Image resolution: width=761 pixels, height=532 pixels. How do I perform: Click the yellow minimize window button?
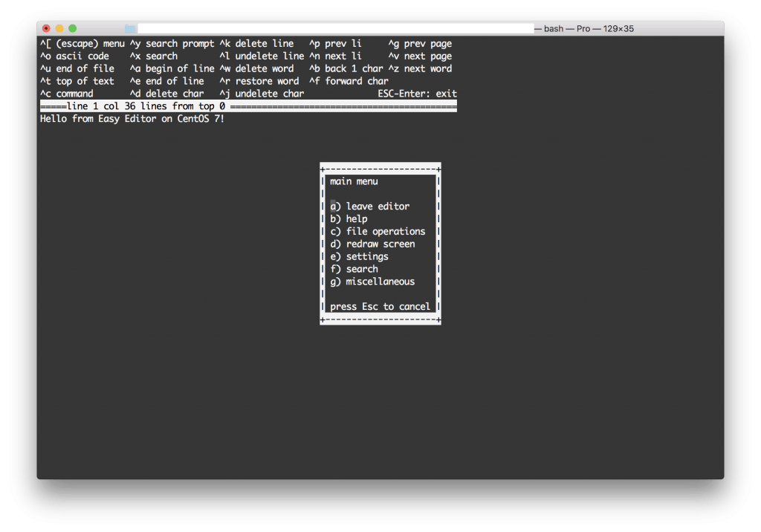59,28
